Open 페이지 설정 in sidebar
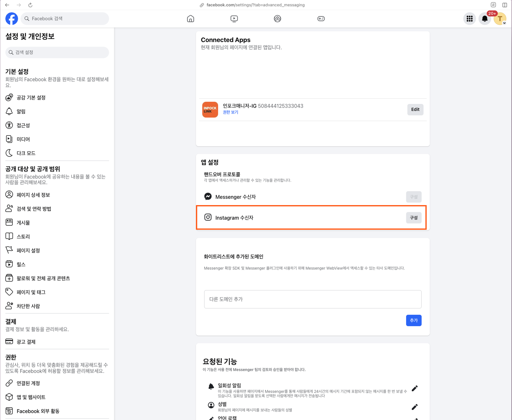The height and width of the screenshot is (420, 512). click(x=57, y=251)
